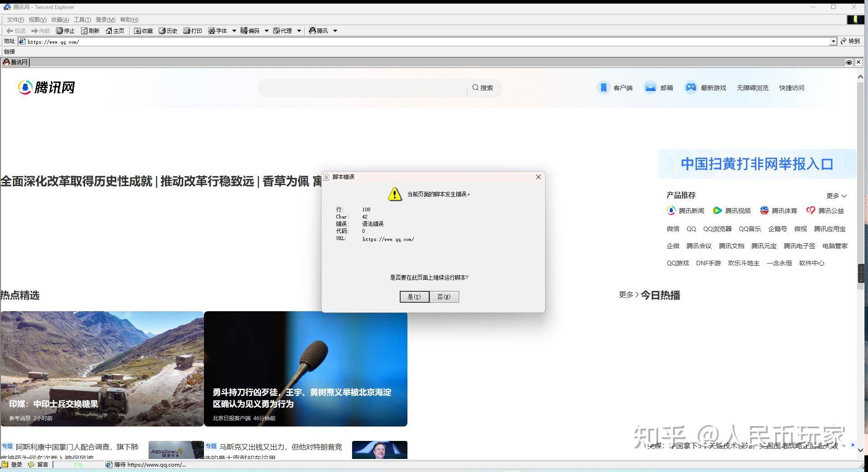Click the 代理 proxy toolbar icon
Screen dimensions: 868x472
282,31
